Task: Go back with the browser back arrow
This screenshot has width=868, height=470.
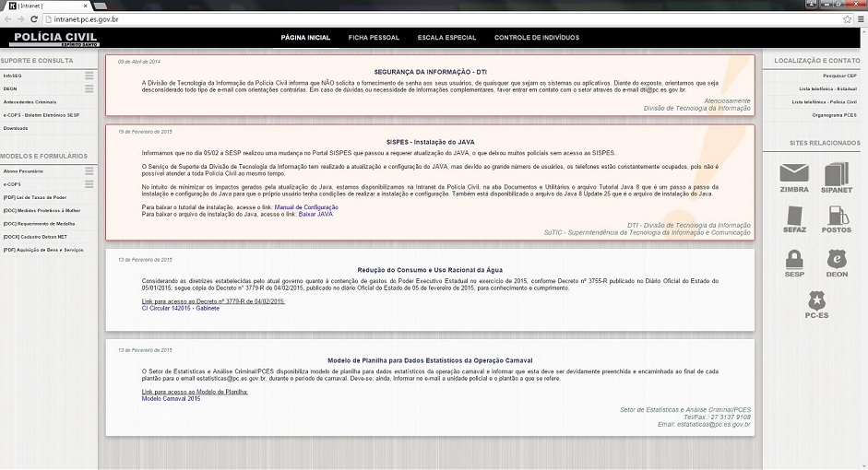Action: click(x=7, y=19)
